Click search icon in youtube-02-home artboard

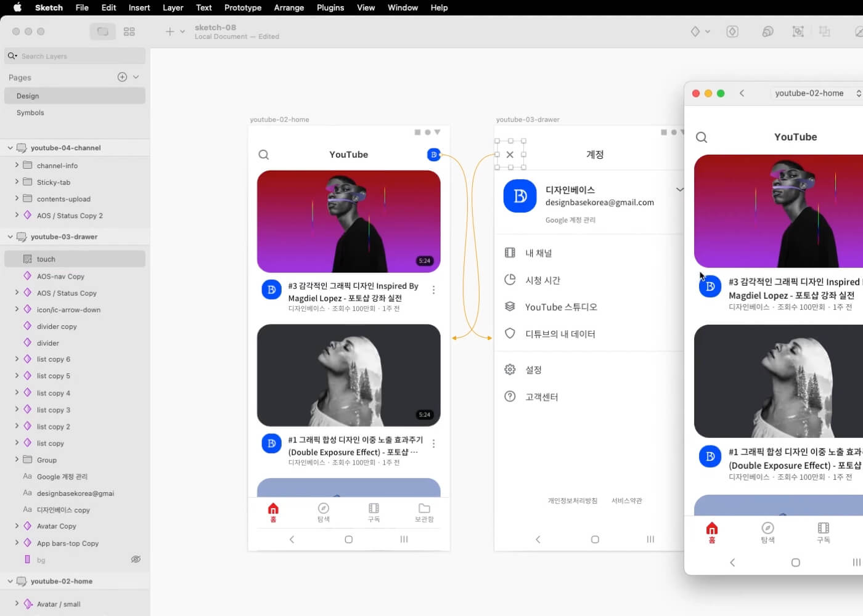pyautogui.click(x=264, y=155)
